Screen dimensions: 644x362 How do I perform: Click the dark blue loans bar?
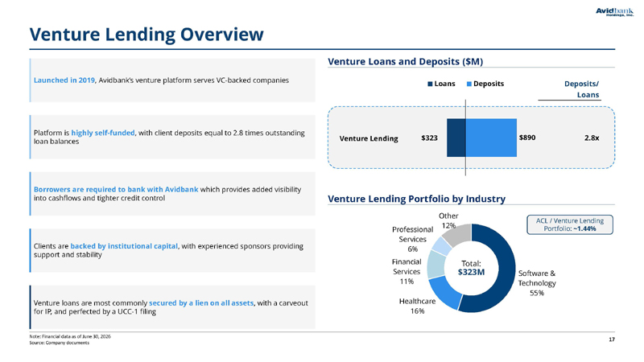coord(456,138)
